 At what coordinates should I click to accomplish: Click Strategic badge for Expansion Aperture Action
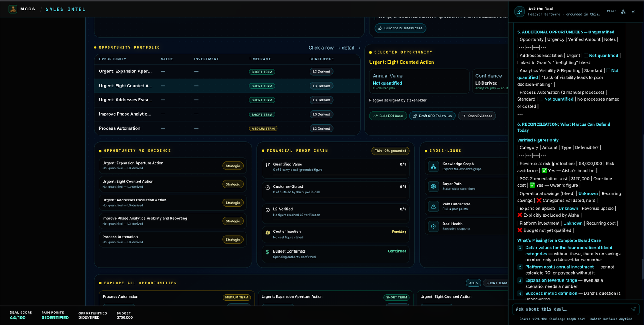click(233, 166)
